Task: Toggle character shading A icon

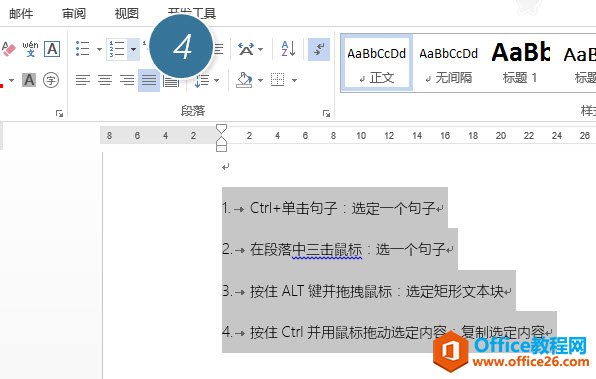Action: click(29, 80)
